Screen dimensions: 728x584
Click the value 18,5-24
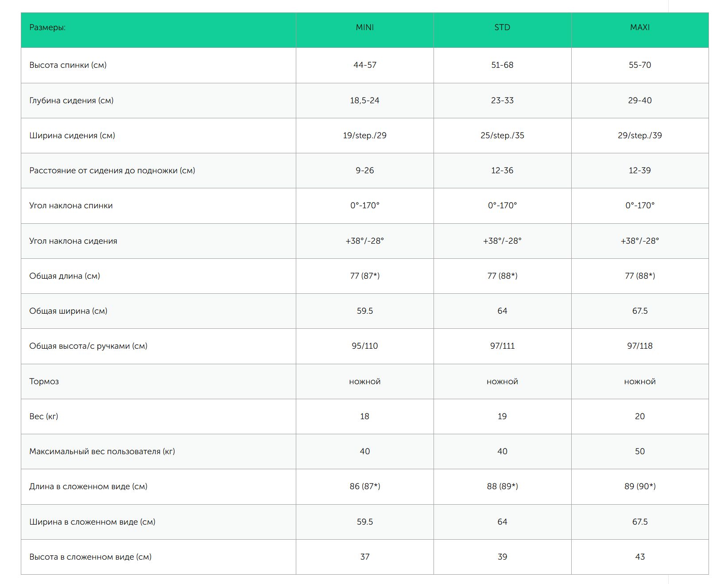(x=364, y=101)
